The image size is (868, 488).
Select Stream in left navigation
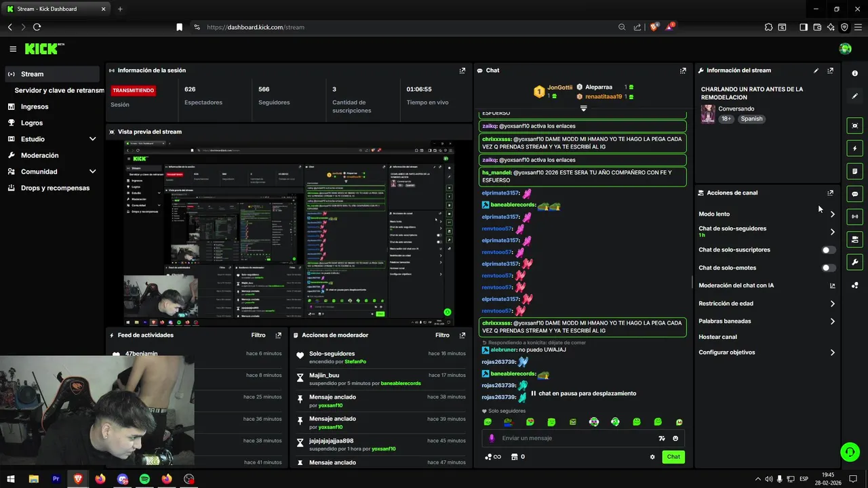[x=52, y=74]
